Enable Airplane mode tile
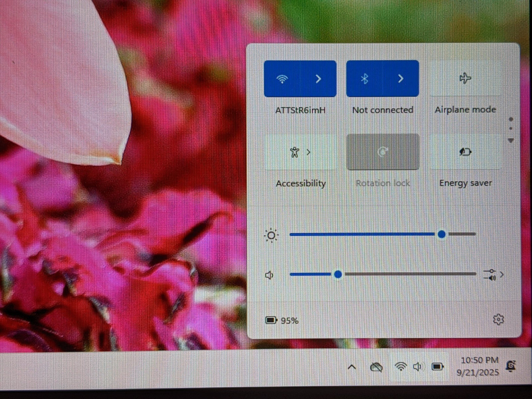This screenshot has width=532, height=399. tap(465, 79)
